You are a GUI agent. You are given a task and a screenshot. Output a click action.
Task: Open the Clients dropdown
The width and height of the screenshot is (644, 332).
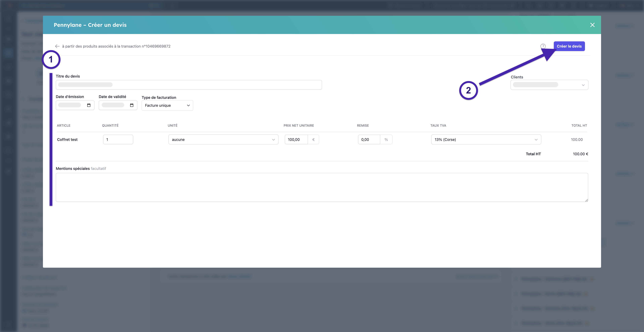(549, 85)
